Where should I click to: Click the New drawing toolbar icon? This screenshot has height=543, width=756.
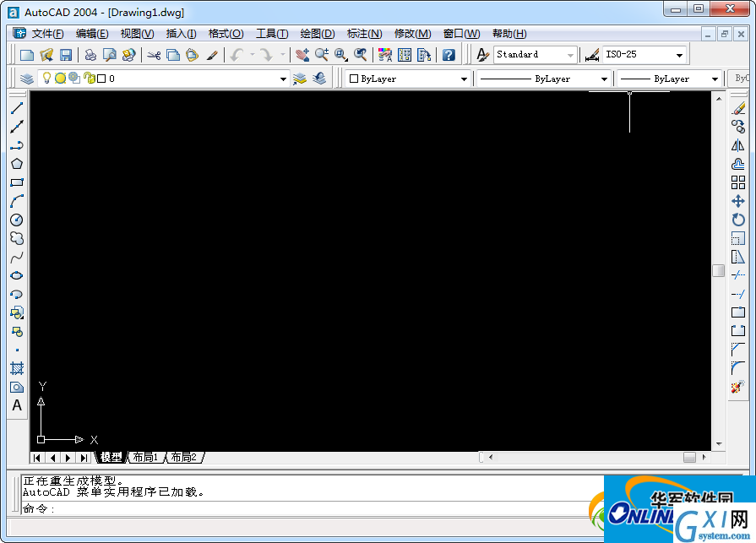[x=27, y=55]
